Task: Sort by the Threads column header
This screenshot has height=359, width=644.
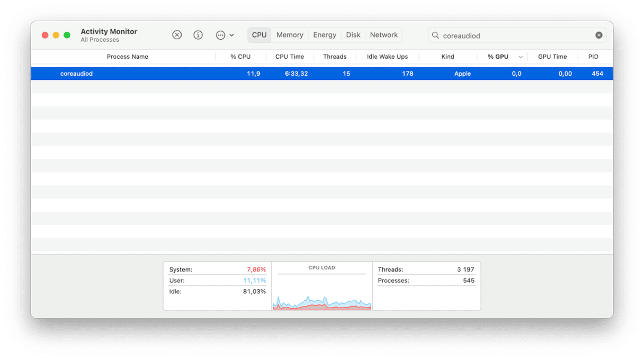Action: pyautogui.click(x=335, y=57)
